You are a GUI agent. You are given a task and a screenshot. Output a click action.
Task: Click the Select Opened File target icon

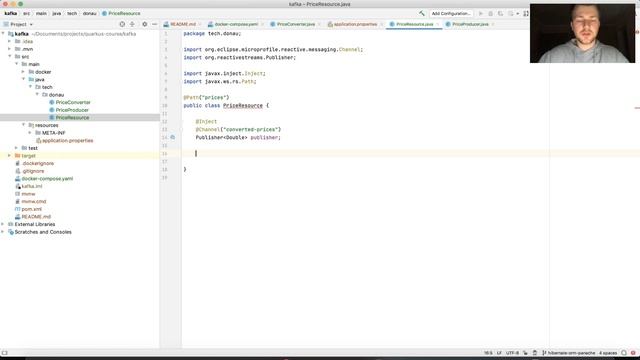pos(122,24)
